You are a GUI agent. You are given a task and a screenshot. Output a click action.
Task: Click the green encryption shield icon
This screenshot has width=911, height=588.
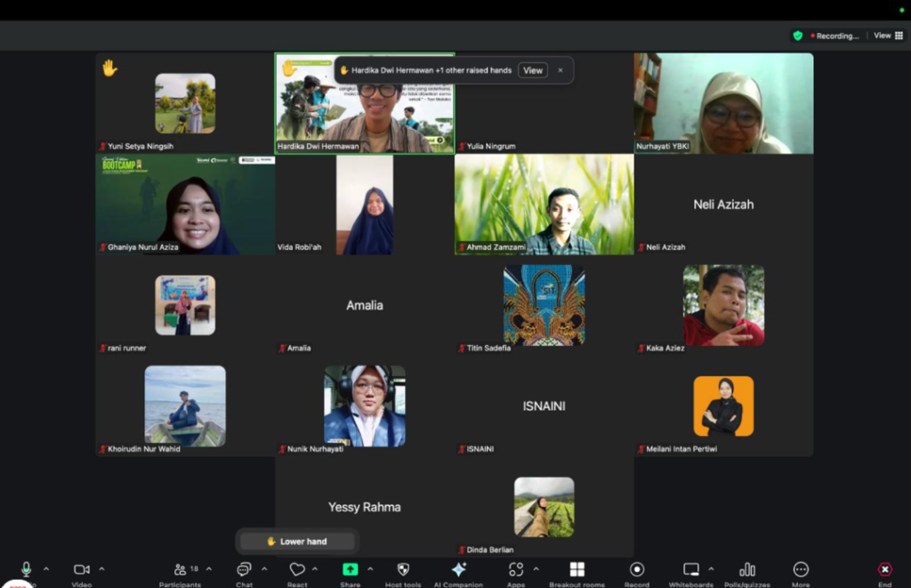click(x=798, y=36)
